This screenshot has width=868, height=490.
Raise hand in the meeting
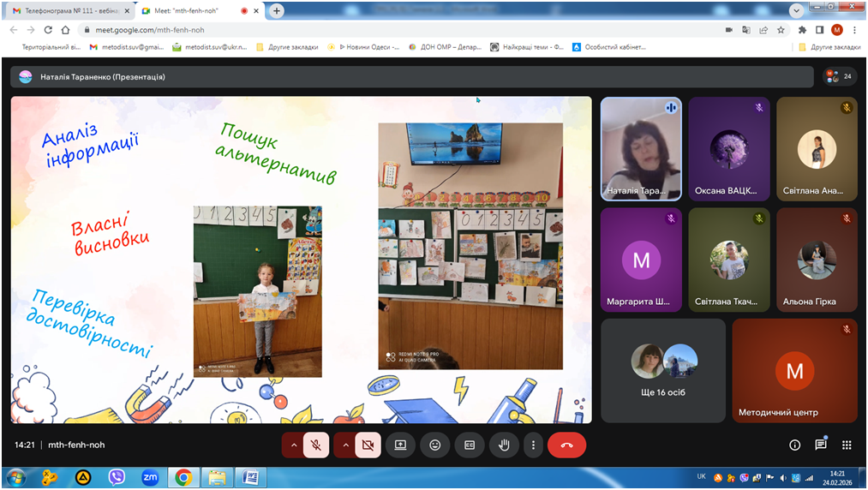pos(505,445)
